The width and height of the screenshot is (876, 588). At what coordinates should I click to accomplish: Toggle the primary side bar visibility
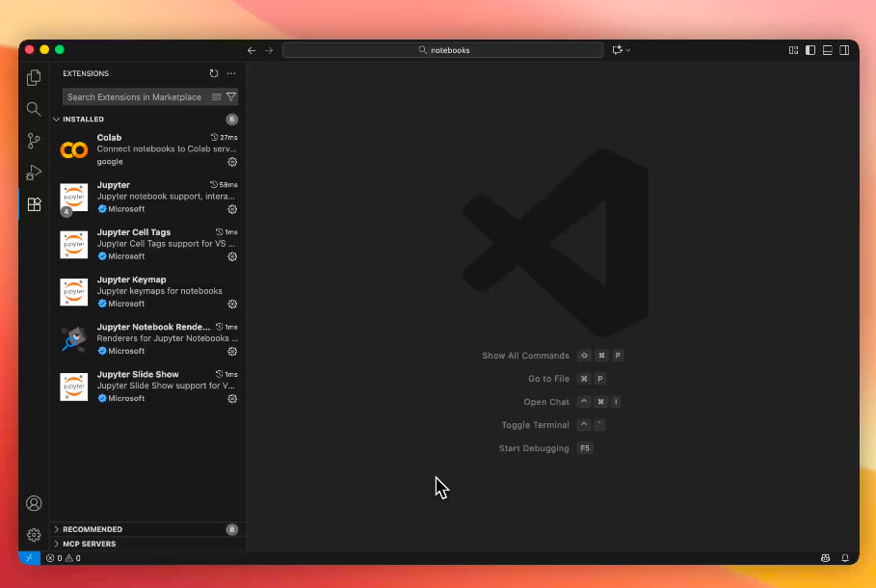click(810, 50)
